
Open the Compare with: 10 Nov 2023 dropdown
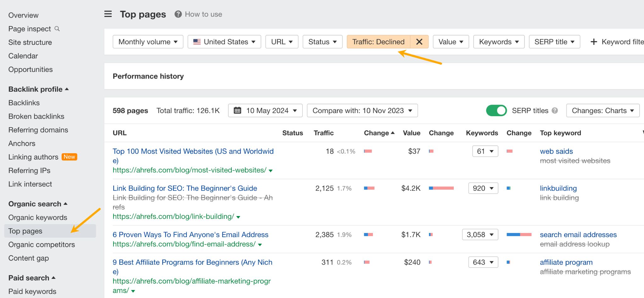point(362,110)
